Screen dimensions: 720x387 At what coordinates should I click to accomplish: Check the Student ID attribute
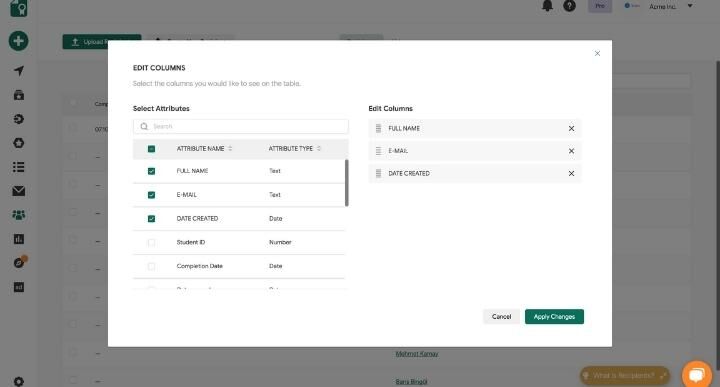(151, 242)
